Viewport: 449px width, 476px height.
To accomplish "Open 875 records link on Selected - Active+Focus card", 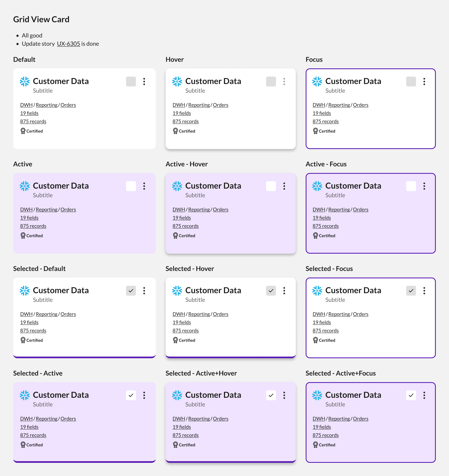I will click(x=326, y=435).
